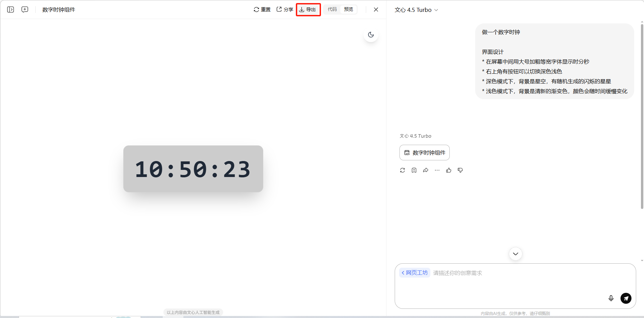Switch to the 代码 code tab
The image size is (644, 318).
click(x=332, y=10)
